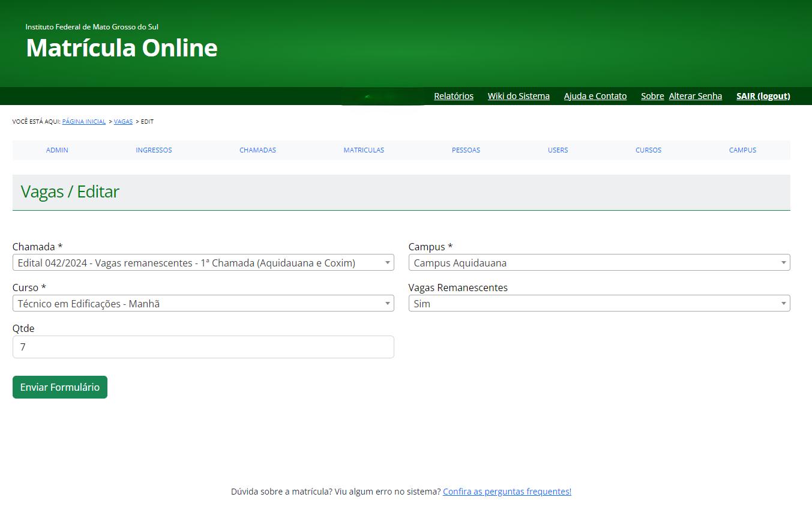
Task: Open the Chamada dropdown
Action: 203,263
